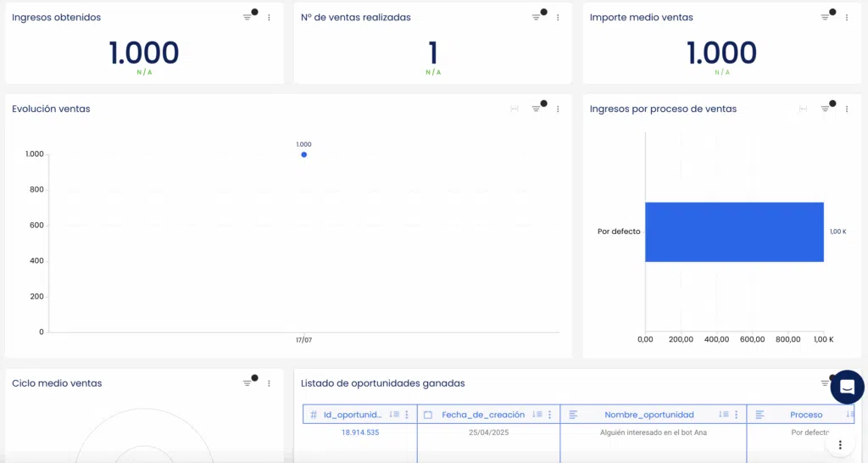Open filter icon on Nº de ventas realizadas
This screenshot has height=463, width=868.
pos(537,18)
